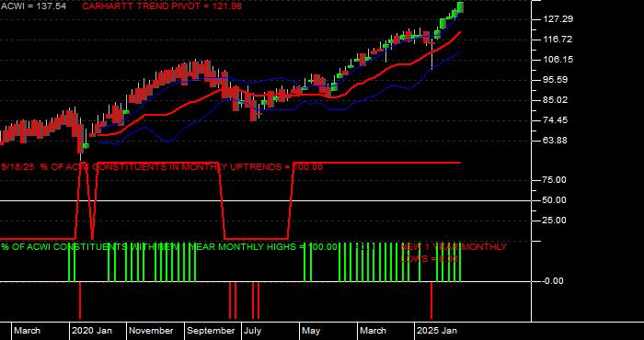Click the ACWI = 137.54 quote label
The image size is (644, 340).
point(33,6)
